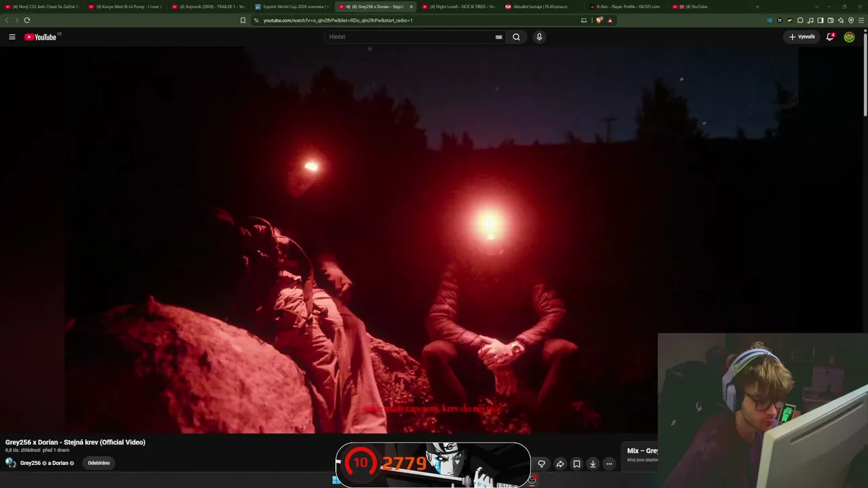The image size is (868, 488).
Task: Expand the tab search dropdown chevron
Action: click(x=816, y=7)
